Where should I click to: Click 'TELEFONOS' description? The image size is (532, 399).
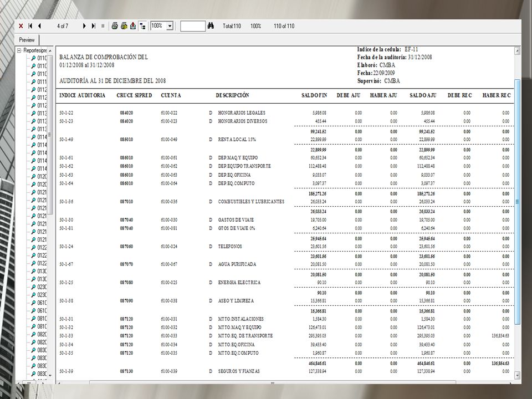tap(229, 247)
